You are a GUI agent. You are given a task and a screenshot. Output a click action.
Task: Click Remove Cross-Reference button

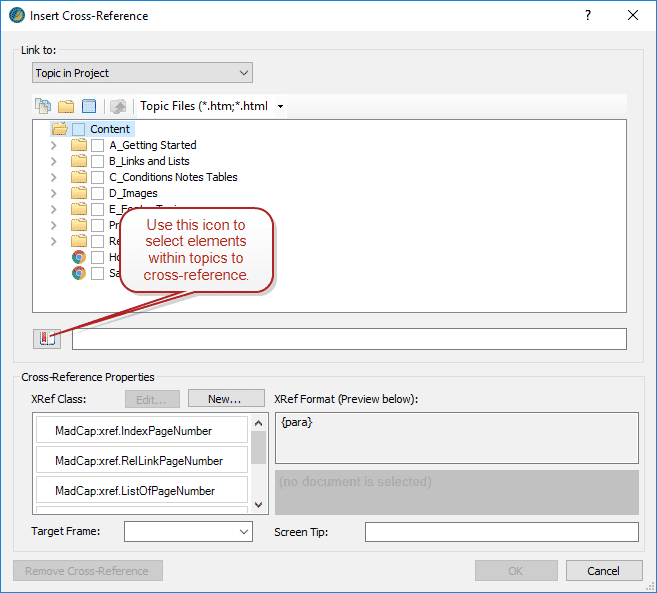tap(88, 571)
